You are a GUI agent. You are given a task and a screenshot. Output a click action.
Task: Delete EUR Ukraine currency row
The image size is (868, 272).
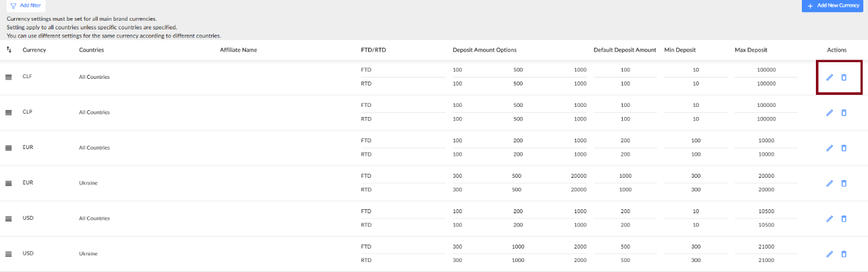(x=843, y=183)
